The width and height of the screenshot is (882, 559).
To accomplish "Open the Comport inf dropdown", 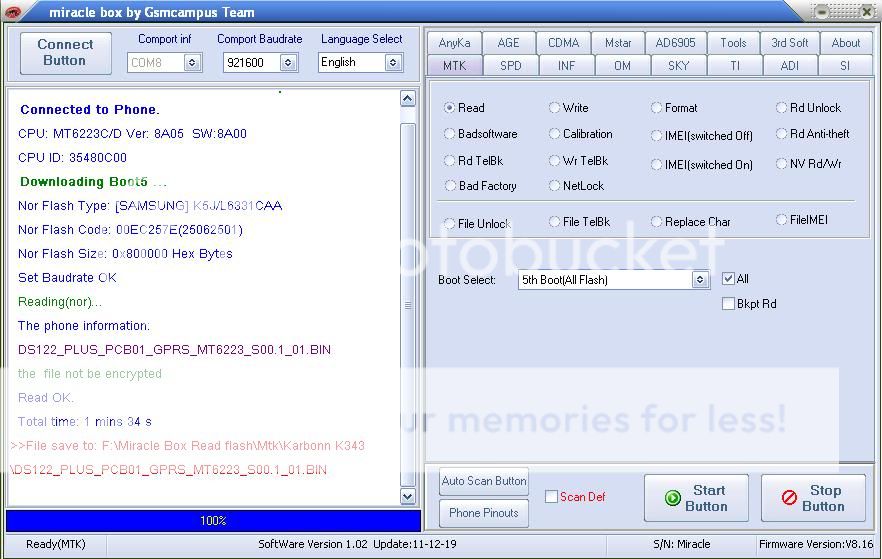I will 192,62.
